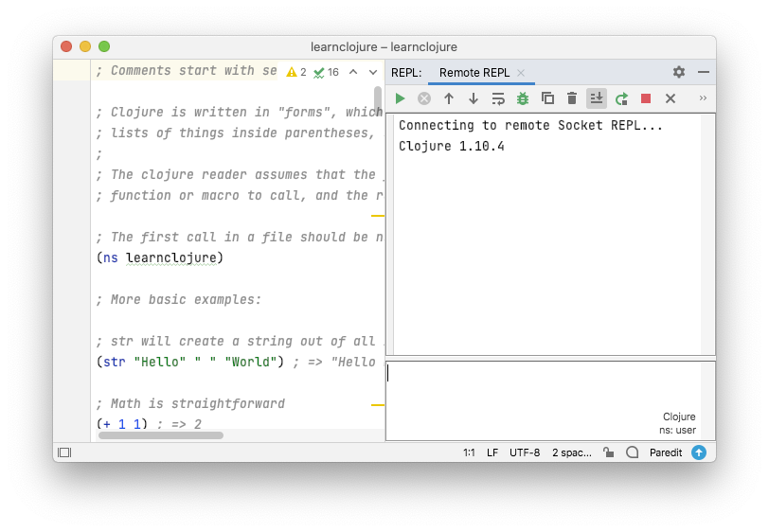Toggle soft wraps in REPL output
Viewport: 769px width, 532px height.
click(x=498, y=98)
